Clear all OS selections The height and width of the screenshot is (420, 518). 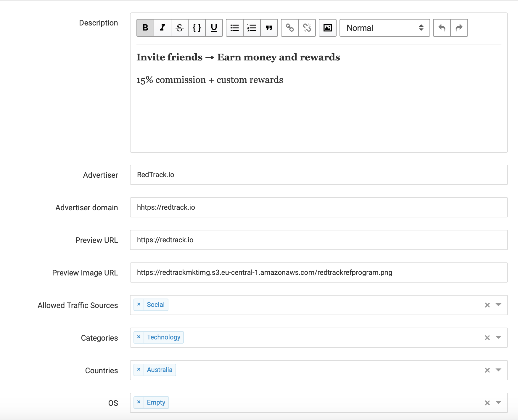tap(487, 403)
